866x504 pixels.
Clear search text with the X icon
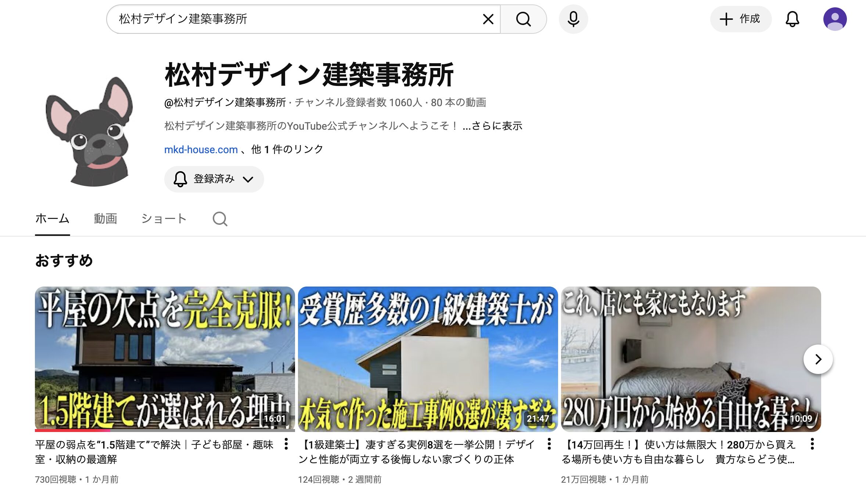pyautogui.click(x=488, y=19)
